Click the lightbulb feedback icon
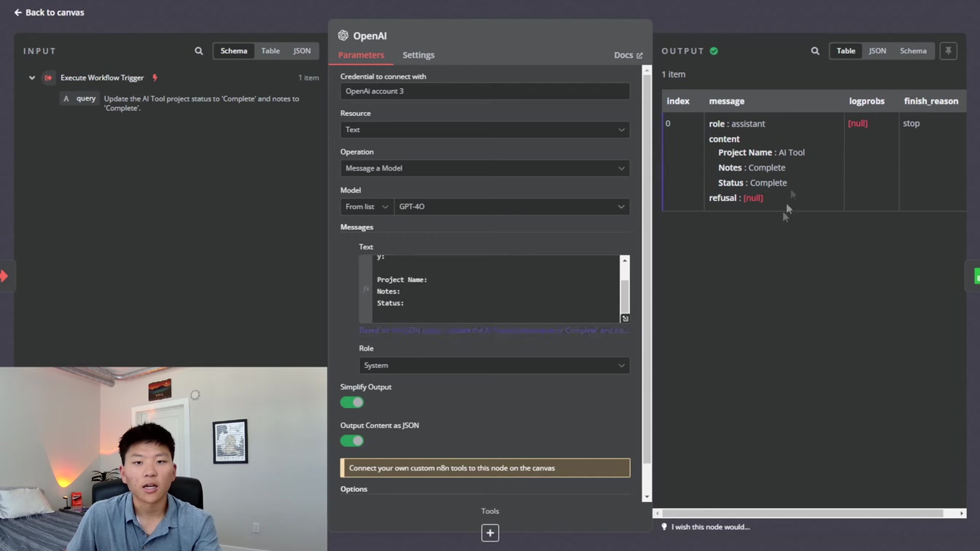This screenshot has width=980, height=551. [x=664, y=527]
